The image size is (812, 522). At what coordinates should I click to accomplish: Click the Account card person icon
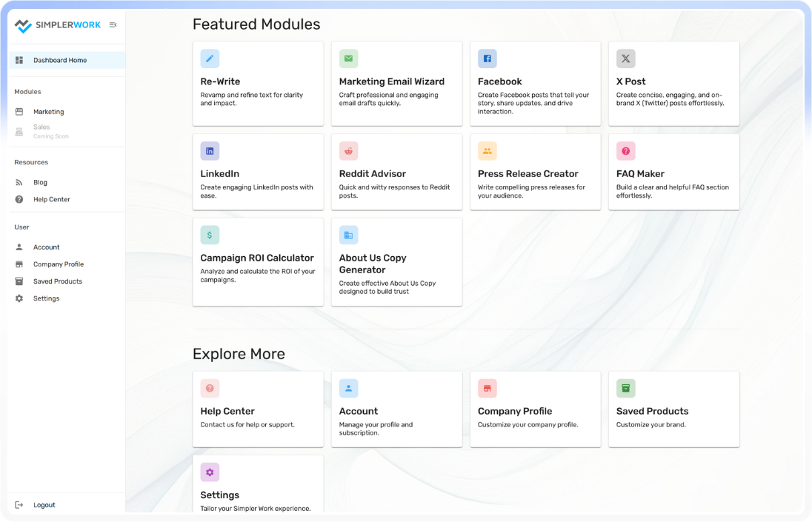pyautogui.click(x=348, y=388)
